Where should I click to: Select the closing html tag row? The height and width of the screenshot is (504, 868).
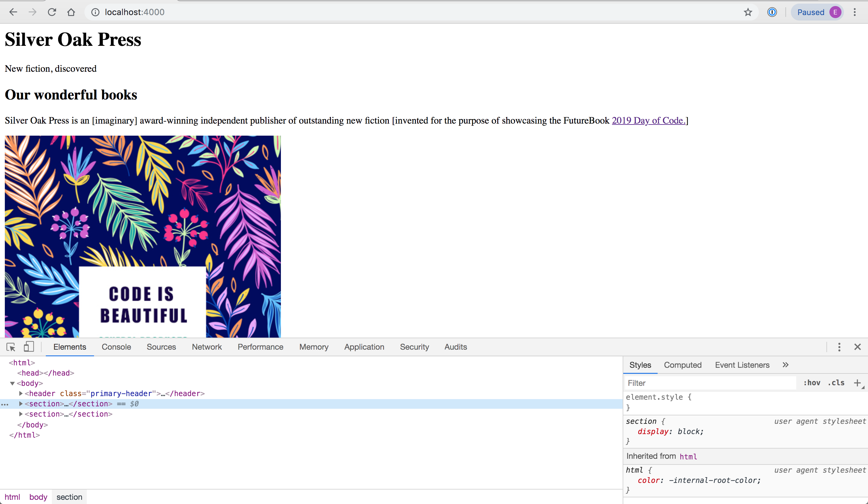(24, 435)
